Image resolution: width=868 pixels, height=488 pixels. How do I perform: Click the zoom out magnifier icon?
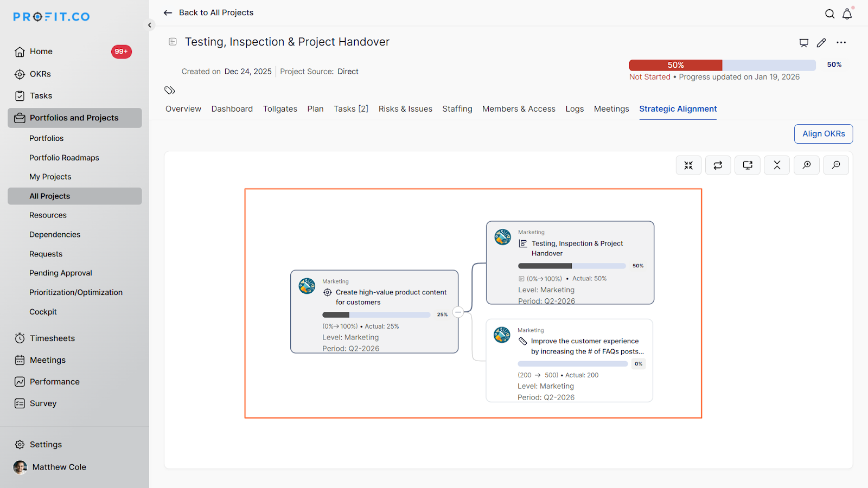pyautogui.click(x=836, y=165)
